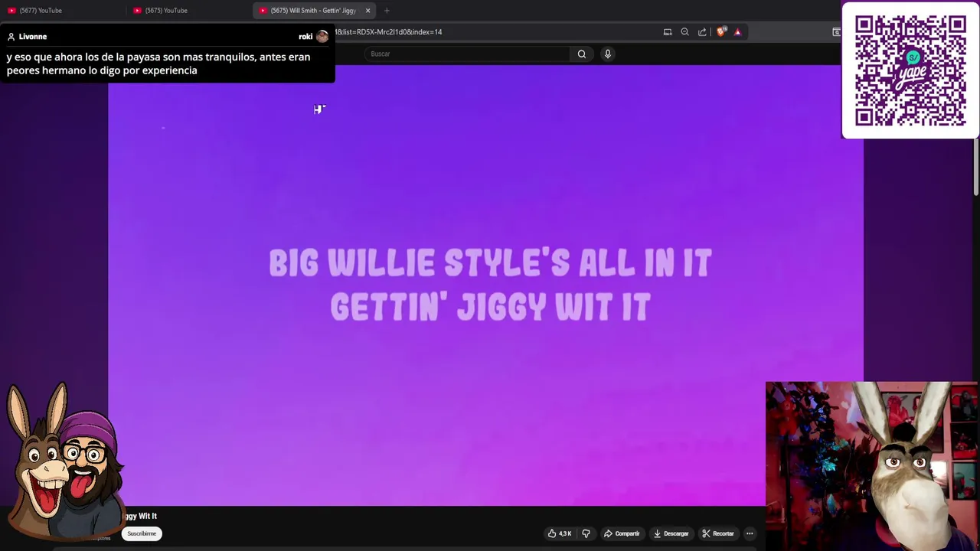Image resolution: width=980 pixels, height=551 pixels.
Task: Click the YouTube Buscar search field
Action: tap(467, 54)
